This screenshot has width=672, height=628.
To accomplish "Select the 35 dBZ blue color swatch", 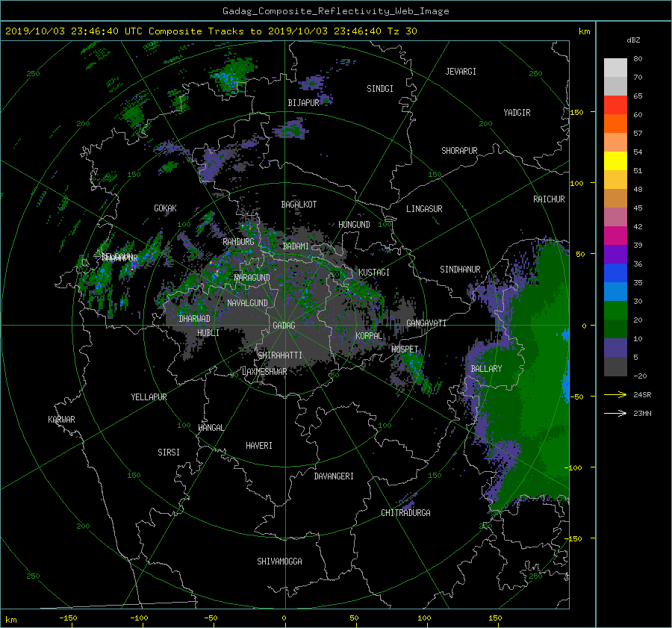I will point(615,273).
